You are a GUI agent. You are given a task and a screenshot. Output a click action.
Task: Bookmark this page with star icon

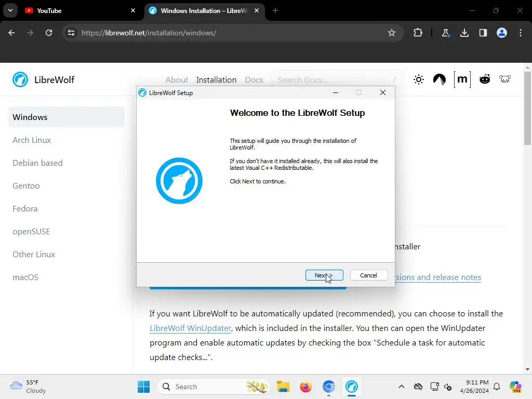click(x=392, y=33)
